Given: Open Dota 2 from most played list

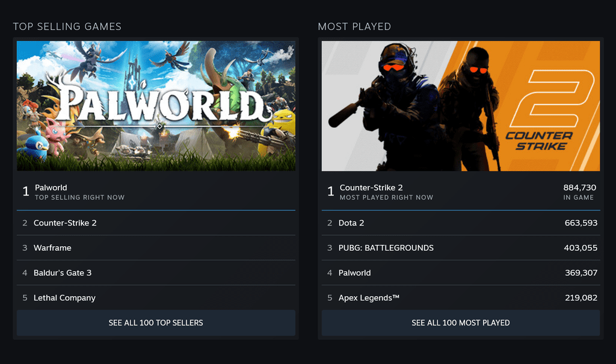Looking at the screenshot, I should coord(351,223).
